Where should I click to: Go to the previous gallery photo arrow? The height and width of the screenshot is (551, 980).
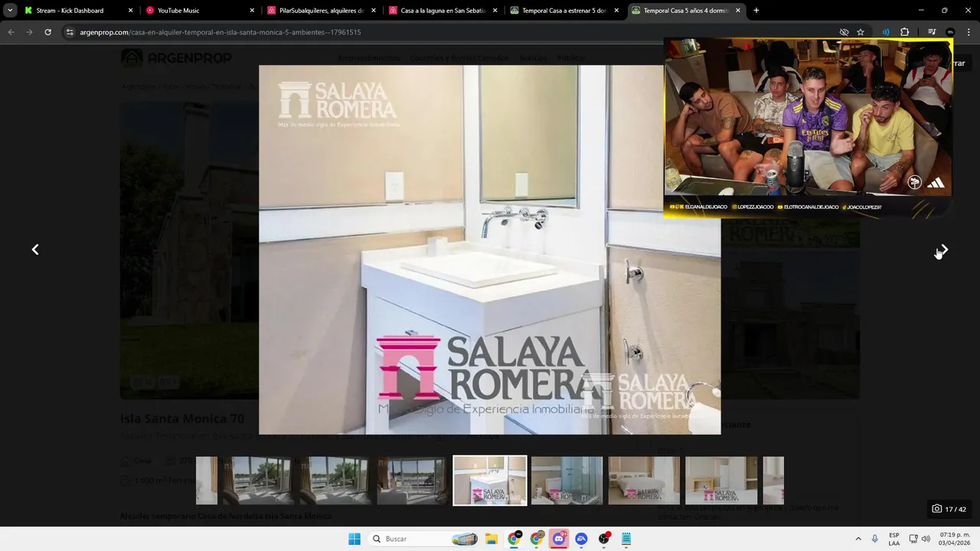(x=35, y=249)
